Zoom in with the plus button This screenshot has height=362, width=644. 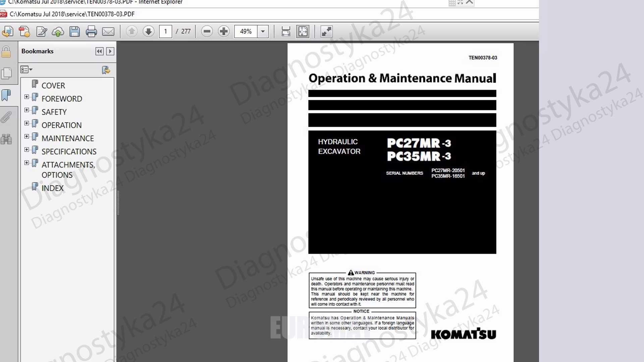224,32
